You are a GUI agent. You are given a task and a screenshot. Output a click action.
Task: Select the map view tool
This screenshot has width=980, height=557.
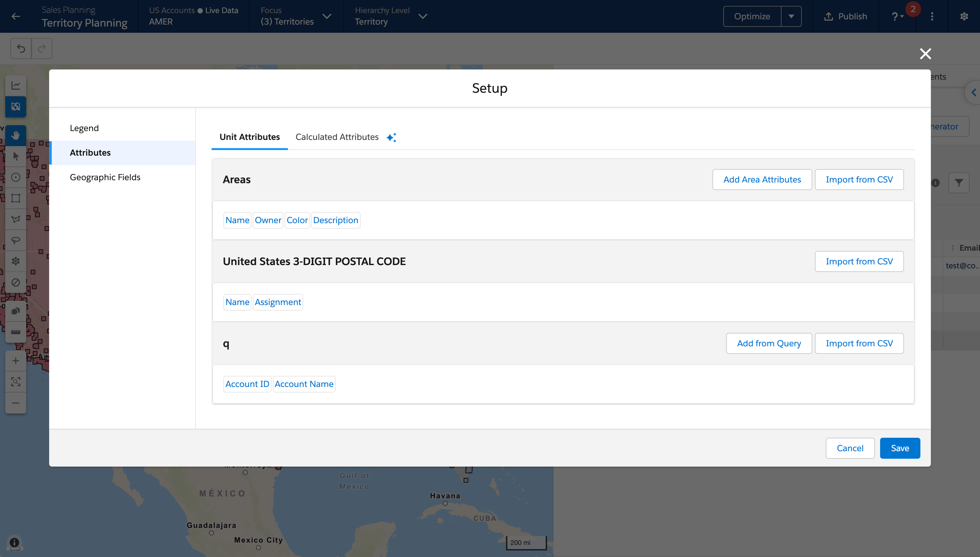click(16, 106)
